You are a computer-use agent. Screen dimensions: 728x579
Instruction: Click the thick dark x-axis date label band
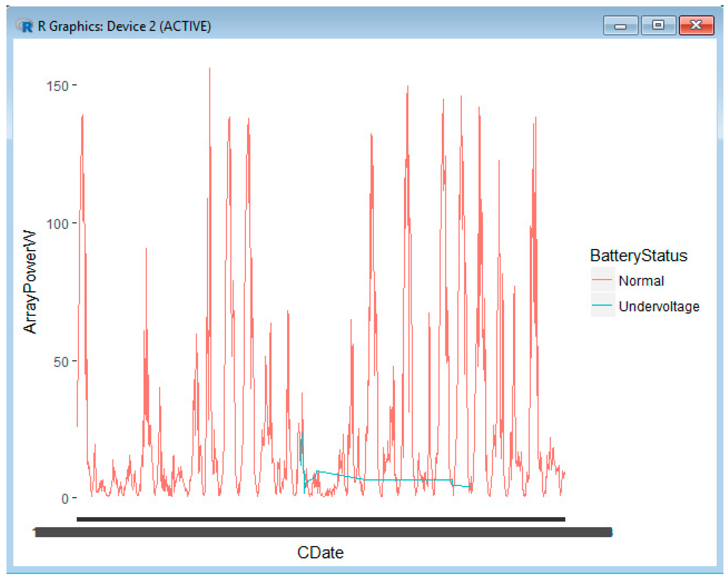point(324,532)
